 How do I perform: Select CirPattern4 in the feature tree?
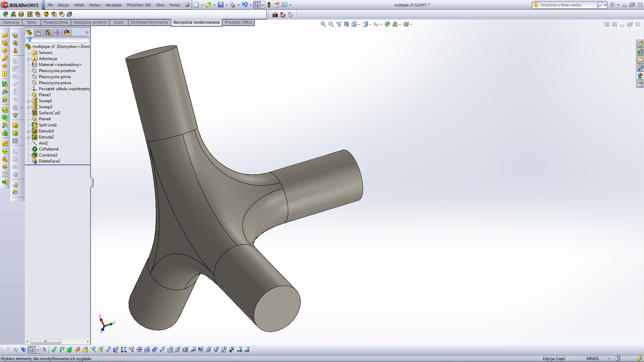[49, 149]
